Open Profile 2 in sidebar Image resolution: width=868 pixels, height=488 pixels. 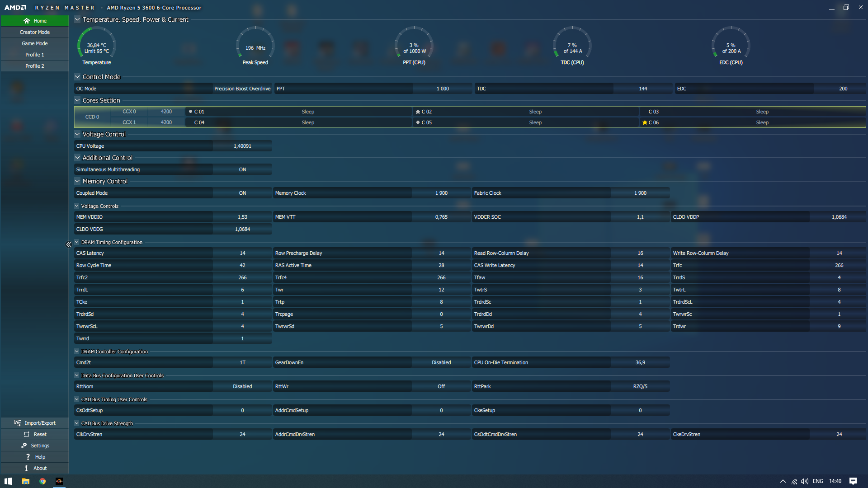click(35, 66)
